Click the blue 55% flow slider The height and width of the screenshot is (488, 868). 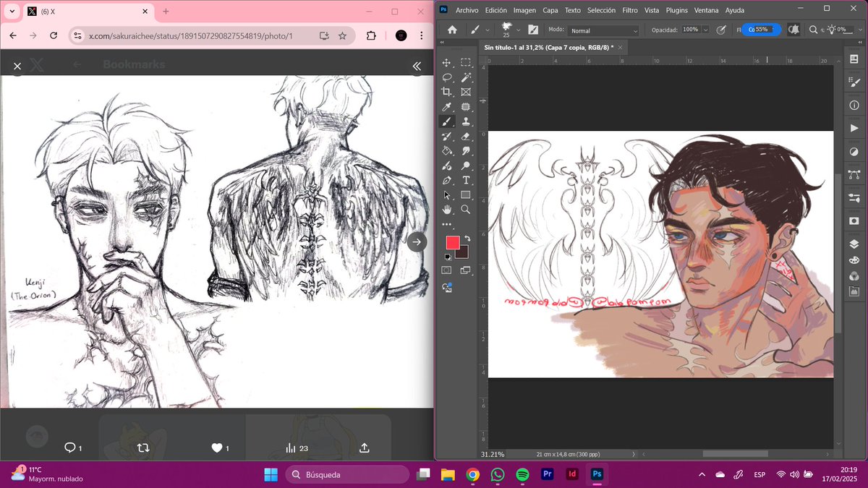pyautogui.click(x=761, y=30)
